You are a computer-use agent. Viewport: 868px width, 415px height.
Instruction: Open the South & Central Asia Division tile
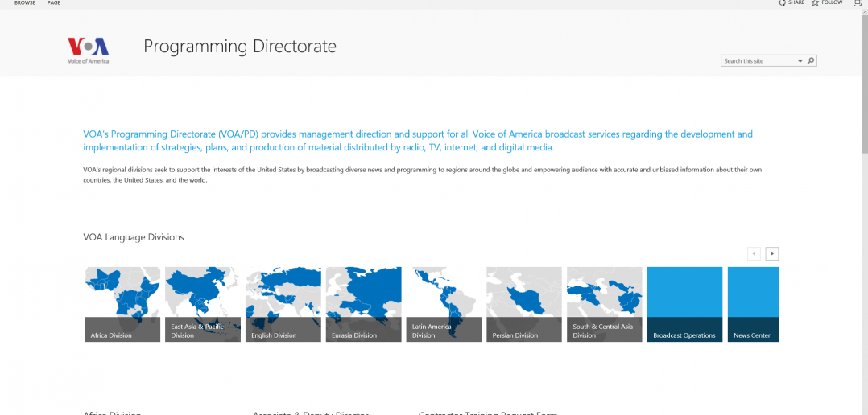[605, 305]
